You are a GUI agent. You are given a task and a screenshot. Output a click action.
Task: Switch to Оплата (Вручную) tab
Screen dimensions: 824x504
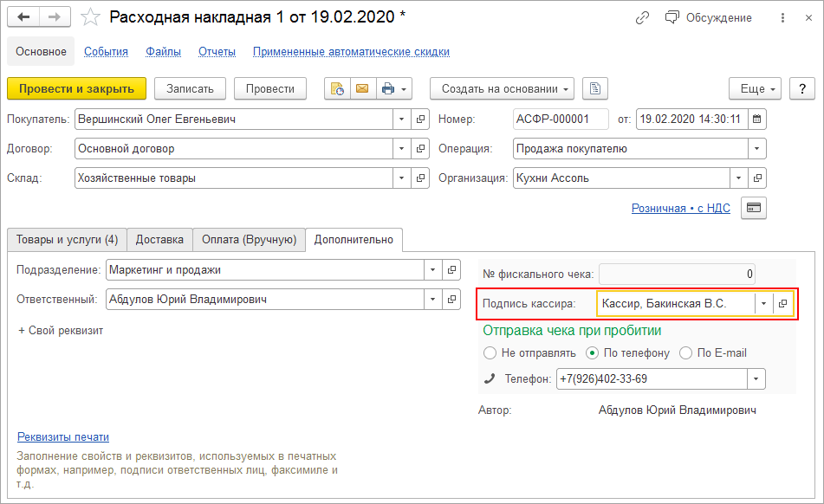(x=249, y=239)
